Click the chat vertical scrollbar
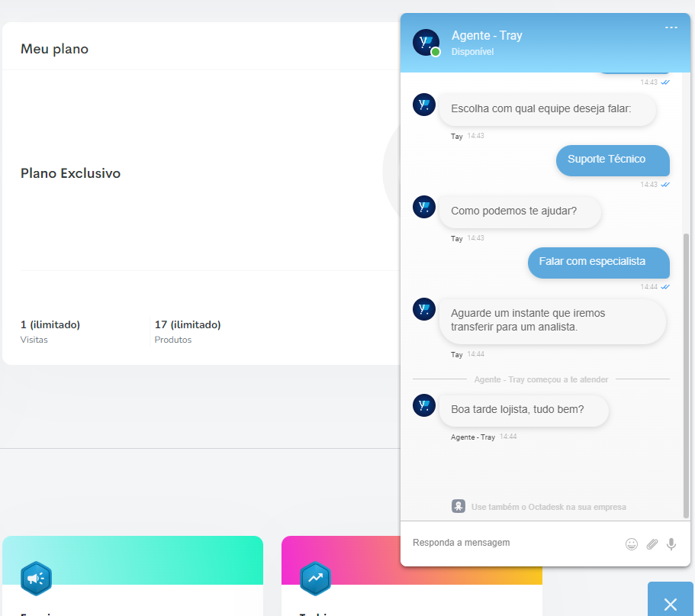 [686, 376]
